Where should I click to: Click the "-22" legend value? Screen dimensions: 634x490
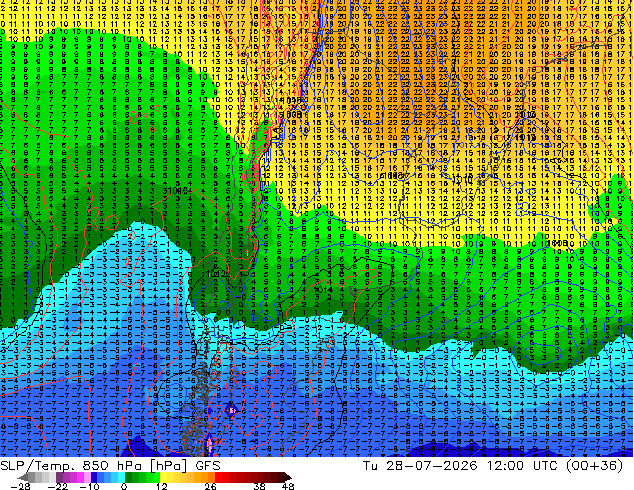tap(58, 486)
